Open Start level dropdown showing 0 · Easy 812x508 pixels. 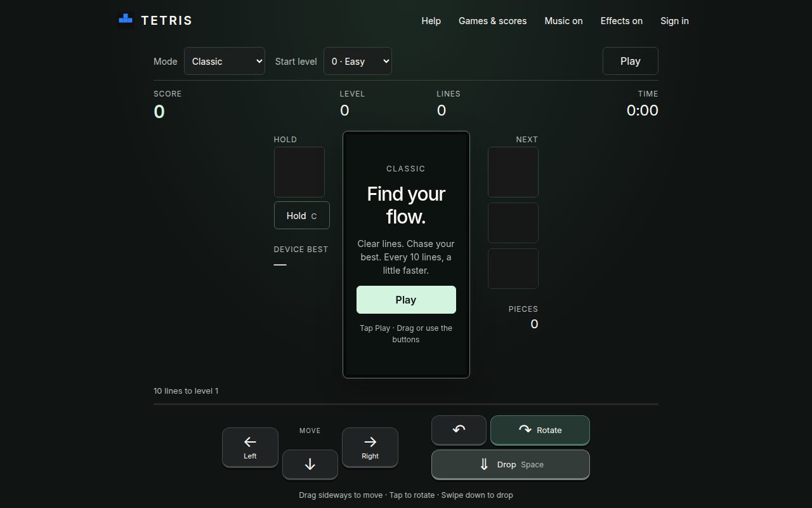click(358, 61)
